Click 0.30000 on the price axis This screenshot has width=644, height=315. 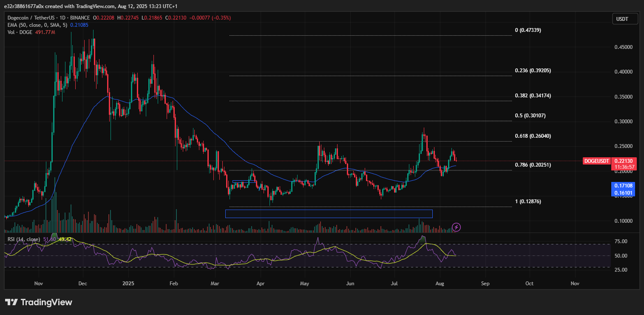coord(624,122)
